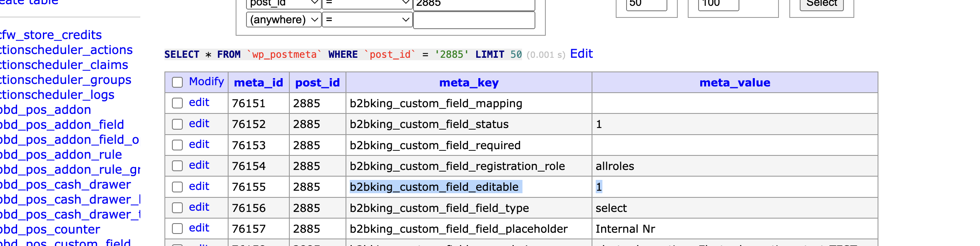Open the pos_addon_rule table link
The width and height of the screenshot is (980, 246).
pyautogui.click(x=61, y=155)
